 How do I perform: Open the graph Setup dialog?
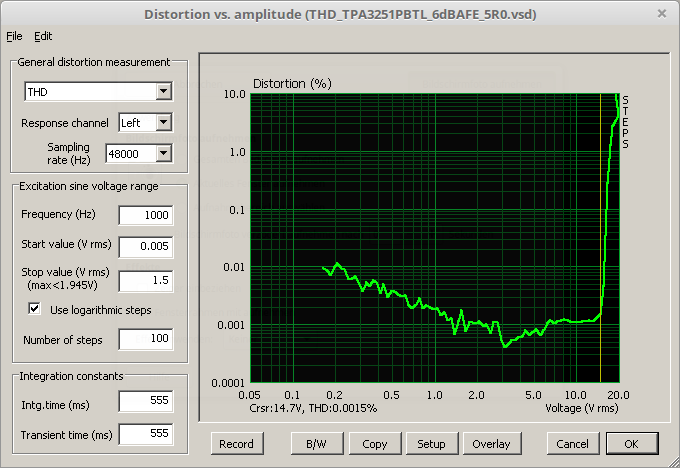(x=432, y=444)
